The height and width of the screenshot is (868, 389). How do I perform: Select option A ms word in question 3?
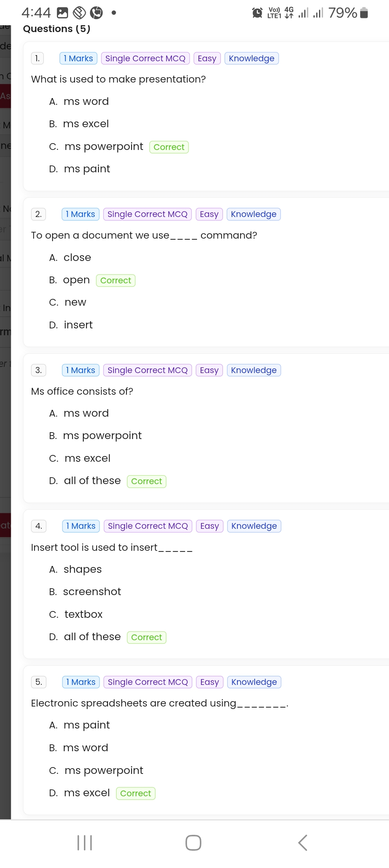click(79, 413)
